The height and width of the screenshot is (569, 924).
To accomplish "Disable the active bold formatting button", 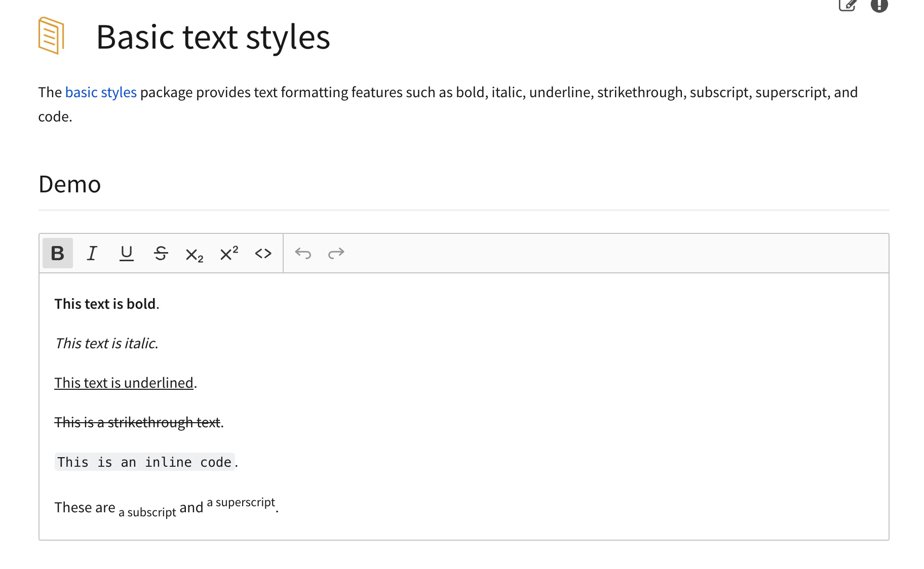I will (57, 253).
